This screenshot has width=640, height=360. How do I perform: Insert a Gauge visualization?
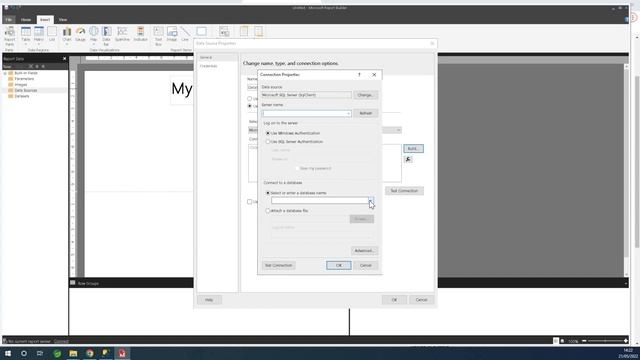[x=80, y=34]
